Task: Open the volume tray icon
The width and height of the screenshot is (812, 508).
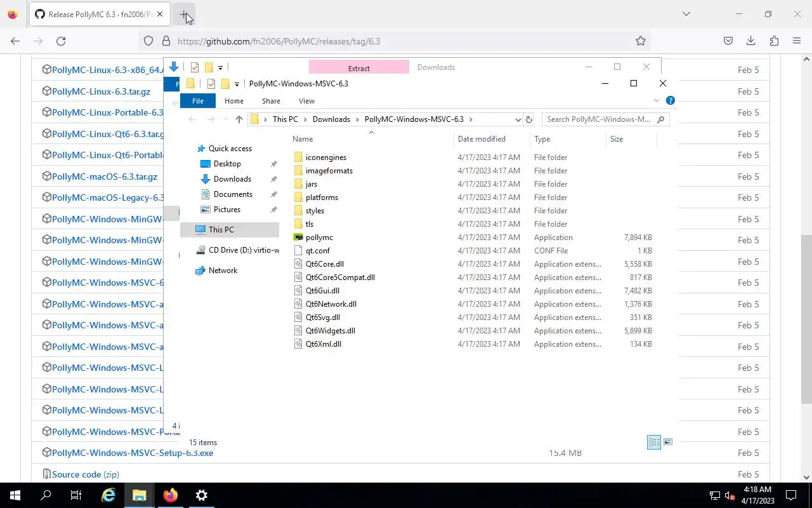Action: 730,496
